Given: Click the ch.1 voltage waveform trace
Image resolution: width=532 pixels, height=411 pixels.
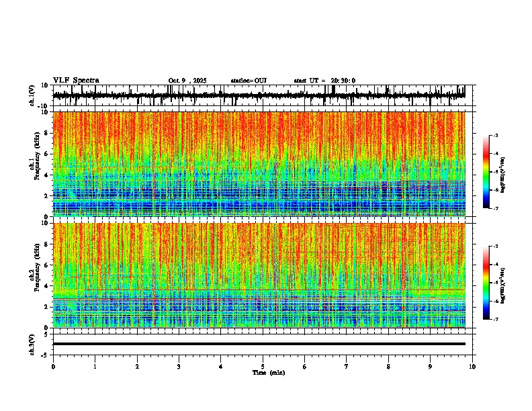Looking at the screenshot, I should coord(259,95).
